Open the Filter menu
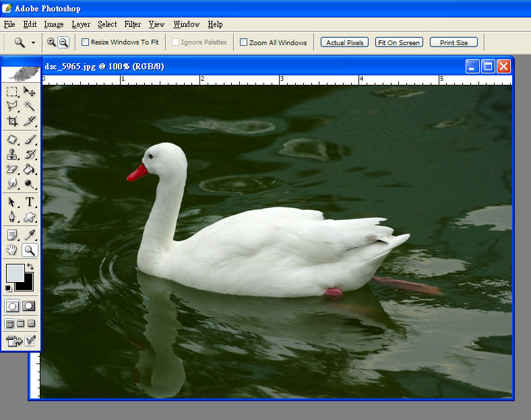This screenshot has height=420, width=531. [133, 24]
